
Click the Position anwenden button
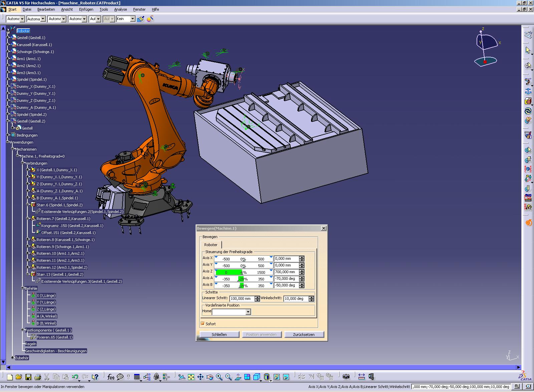point(261,334)
